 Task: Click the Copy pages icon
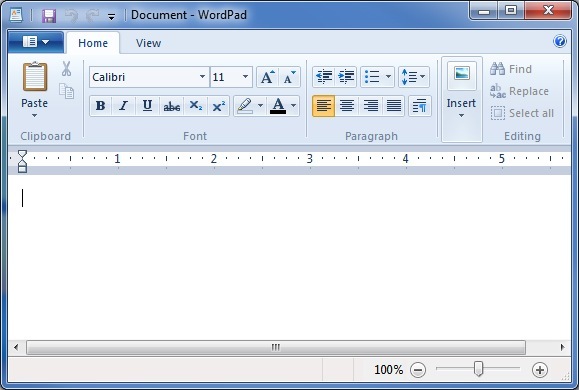coord(66,91)
